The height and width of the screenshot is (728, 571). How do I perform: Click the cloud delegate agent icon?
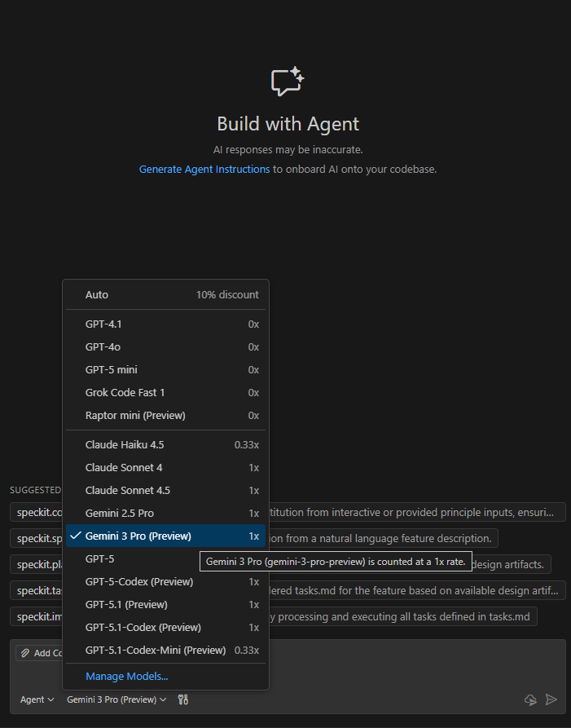531,699
